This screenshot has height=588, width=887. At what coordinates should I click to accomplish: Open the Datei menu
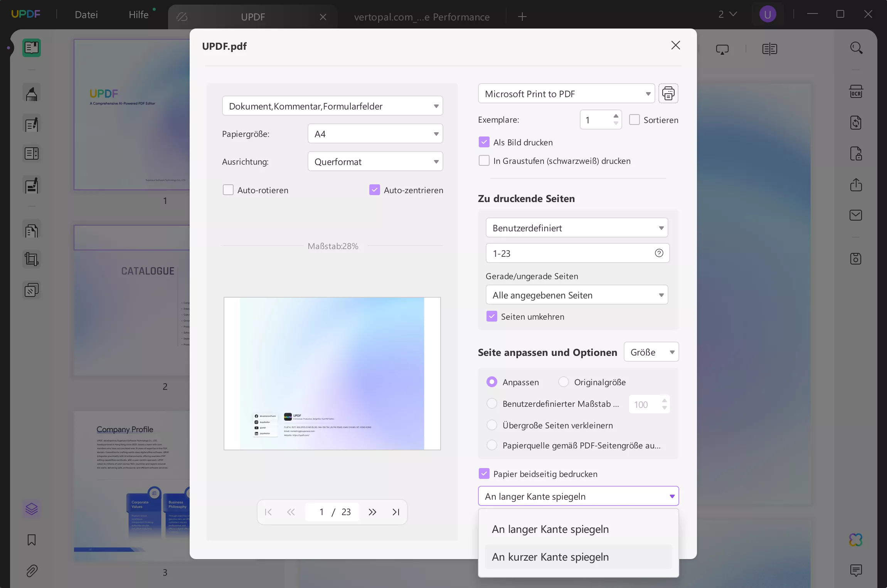[x=86, y=15]
